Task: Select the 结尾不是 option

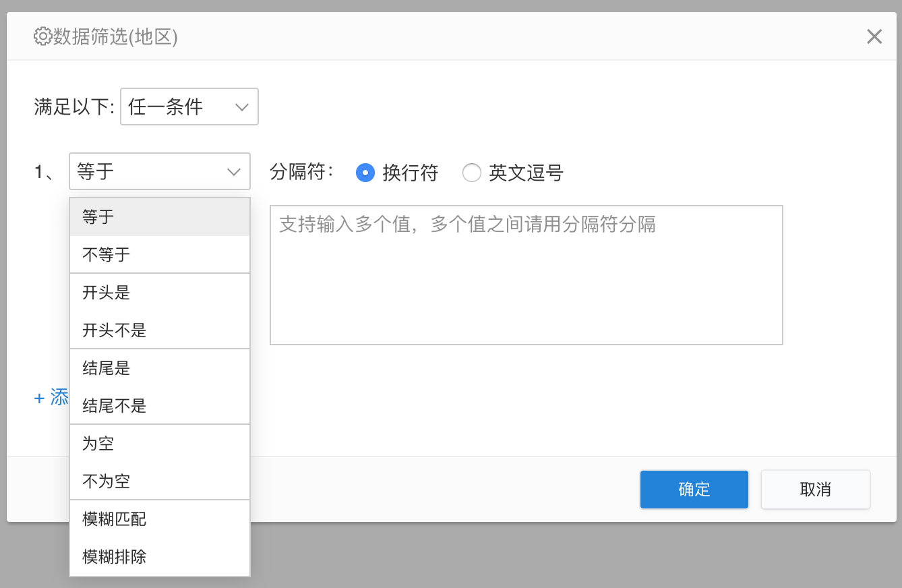Action: pyautogui.click(x=159, y=406)
